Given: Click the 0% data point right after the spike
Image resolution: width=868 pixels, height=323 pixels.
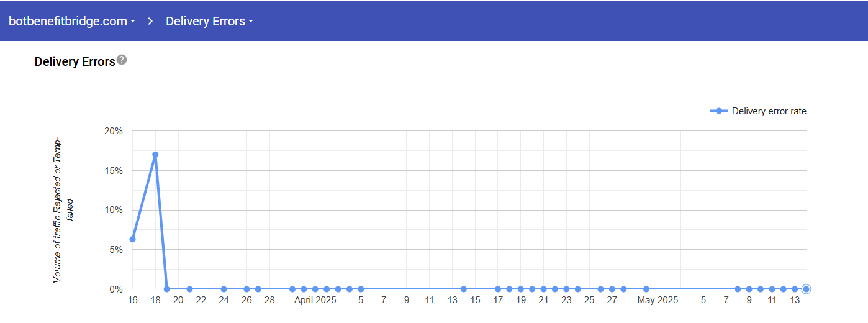Looking at the screenshot, I should tap(166, 289).
